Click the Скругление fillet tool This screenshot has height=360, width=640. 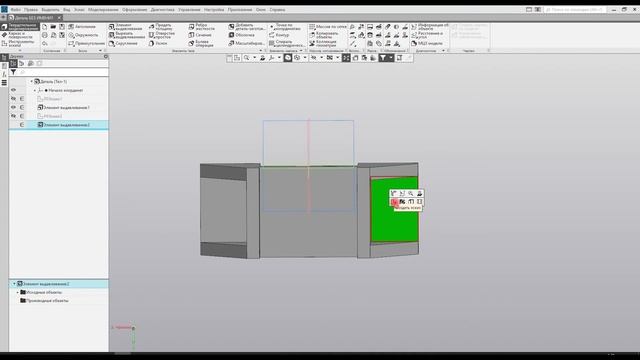click(123, 43)
